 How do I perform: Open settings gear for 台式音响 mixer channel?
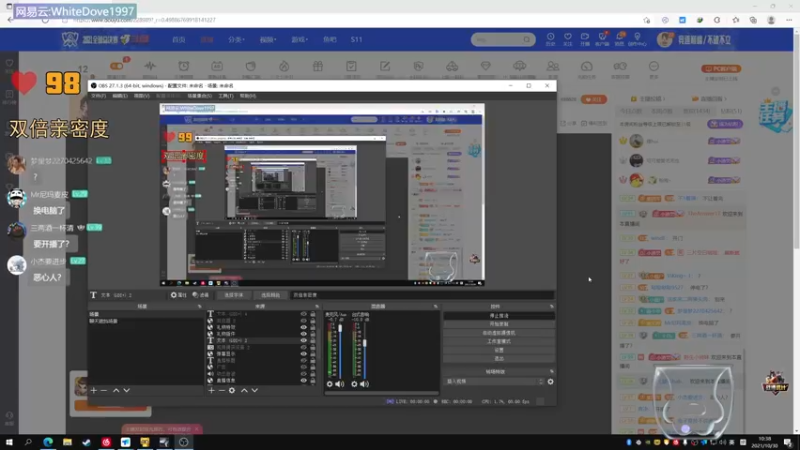pos(354,384)
